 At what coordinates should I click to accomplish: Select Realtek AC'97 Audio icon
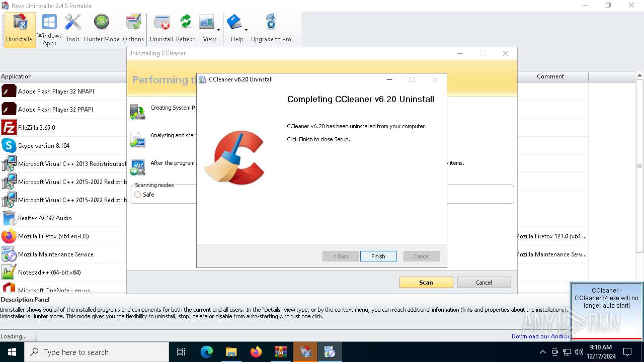coord(9,218)
